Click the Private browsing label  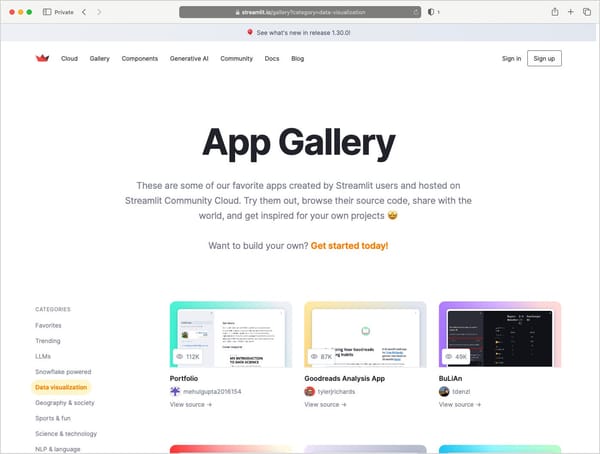coord(64,12)
